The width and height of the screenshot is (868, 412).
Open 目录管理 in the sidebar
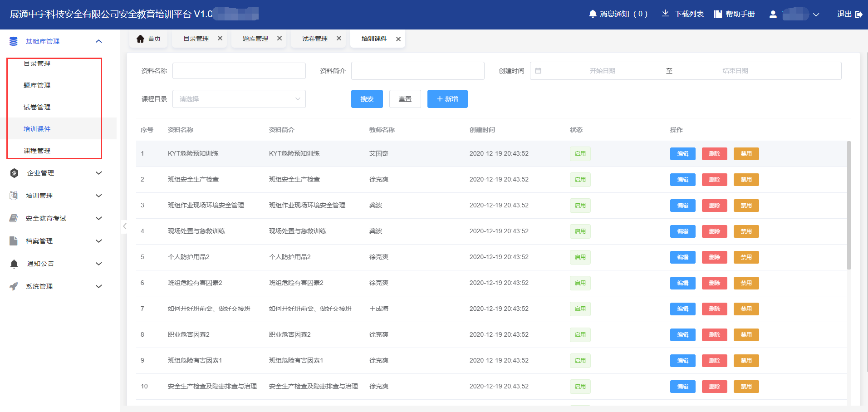(x=37, y=64)
